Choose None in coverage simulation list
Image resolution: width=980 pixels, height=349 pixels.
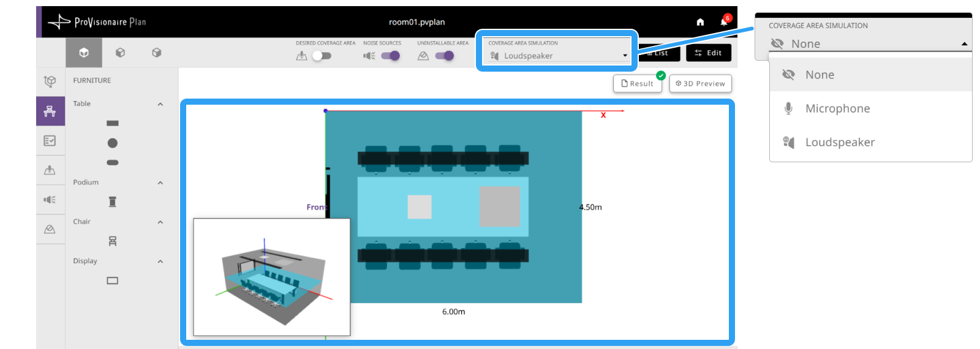pos(871,75)
